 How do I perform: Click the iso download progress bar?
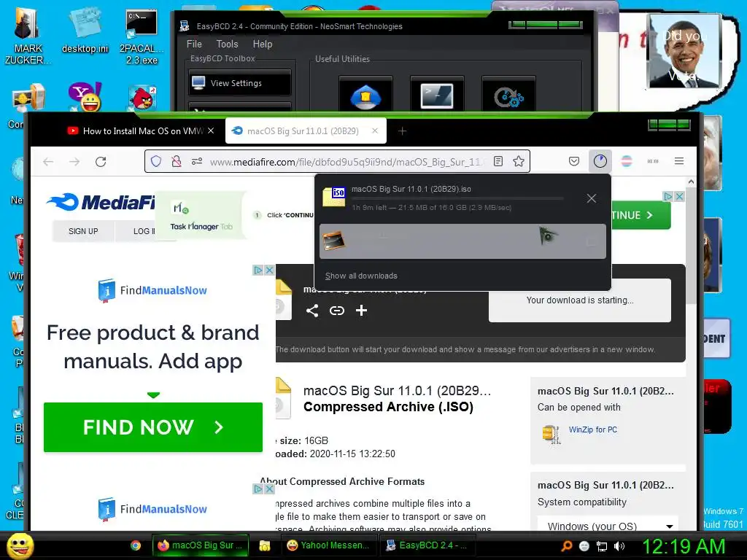(457, 198)
